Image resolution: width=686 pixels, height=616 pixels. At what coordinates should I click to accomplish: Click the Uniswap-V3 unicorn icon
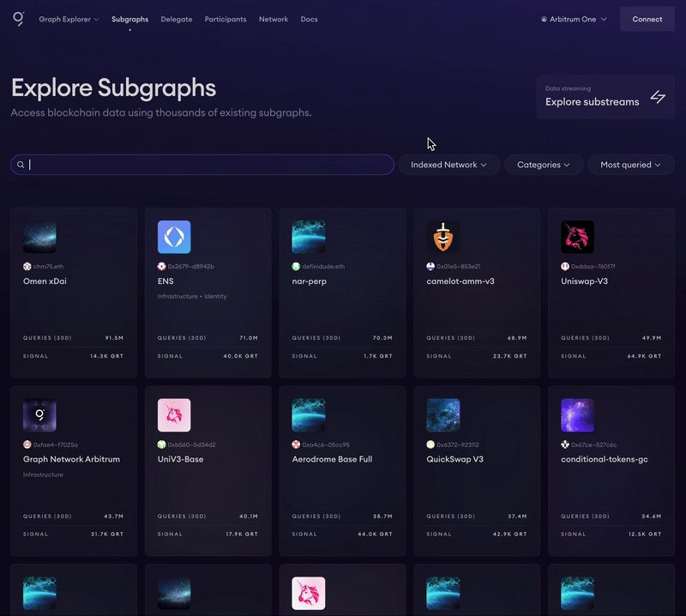(577, 237)
